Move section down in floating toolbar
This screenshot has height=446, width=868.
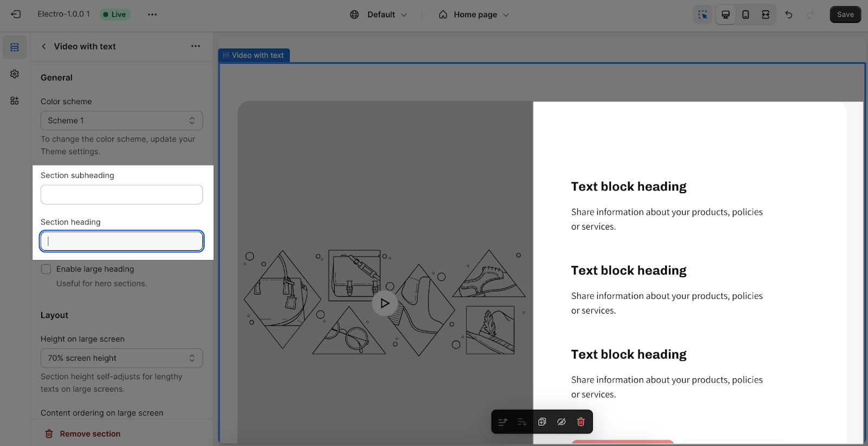(x=522, y=422)
